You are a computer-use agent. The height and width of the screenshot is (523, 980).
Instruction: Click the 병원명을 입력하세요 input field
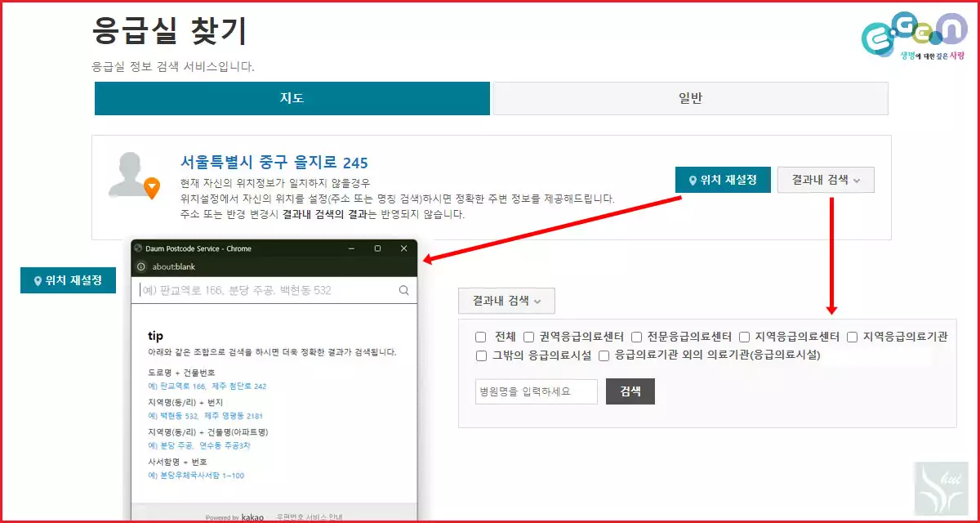coord(537,391)
